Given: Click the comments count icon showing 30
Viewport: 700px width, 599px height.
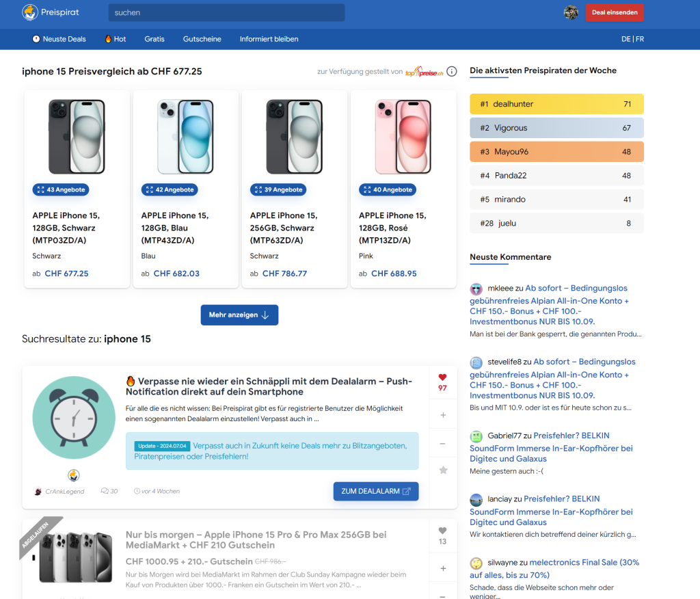Looking at the screenshot, I should 105,491.
